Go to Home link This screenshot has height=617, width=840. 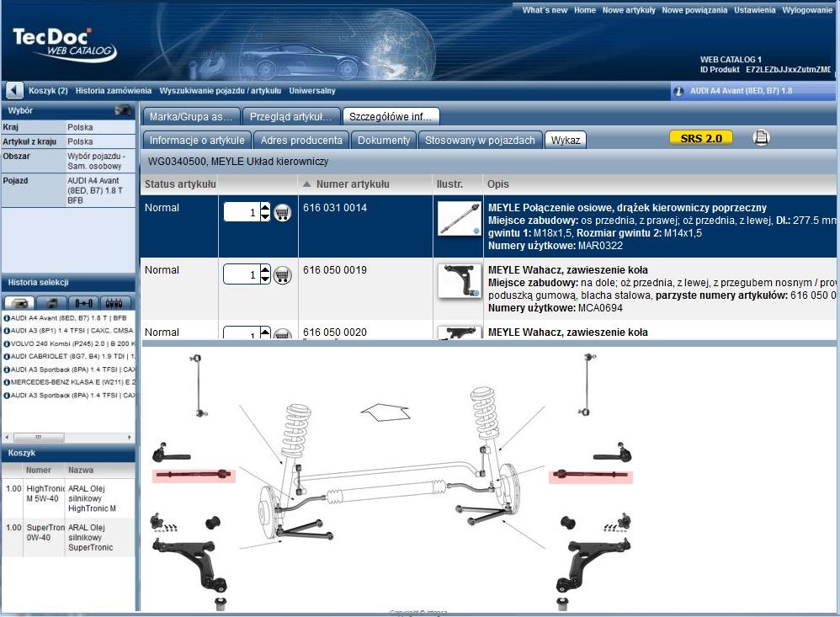(584, 10)
